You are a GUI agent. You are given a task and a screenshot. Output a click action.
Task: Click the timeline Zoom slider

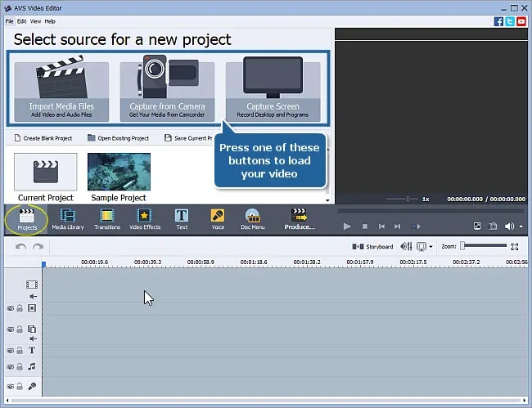(483, 245)
